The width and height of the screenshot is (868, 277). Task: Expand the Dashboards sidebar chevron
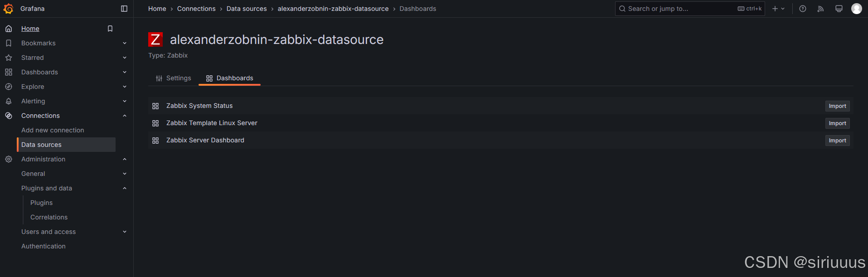(x=125, y=72)
